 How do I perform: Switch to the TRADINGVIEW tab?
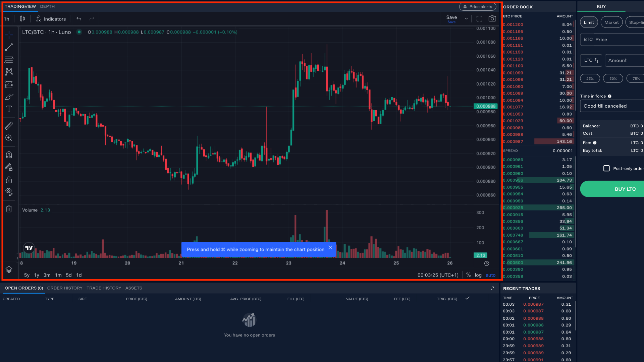[20, 6]
